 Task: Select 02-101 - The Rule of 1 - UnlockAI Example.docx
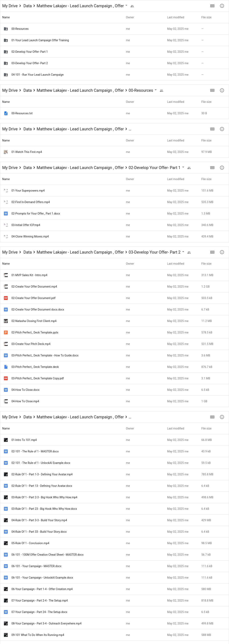[115, 463]
